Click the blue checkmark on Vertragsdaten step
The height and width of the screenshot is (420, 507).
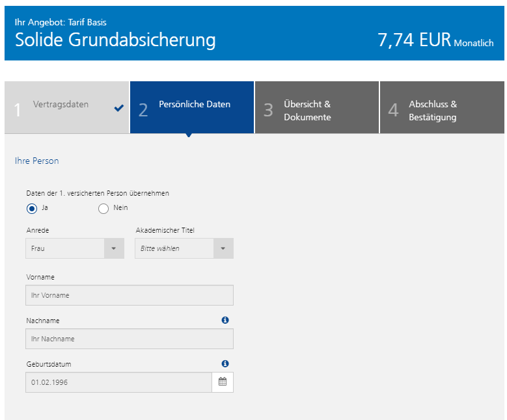pyautogui.click(x=118, y=108)
